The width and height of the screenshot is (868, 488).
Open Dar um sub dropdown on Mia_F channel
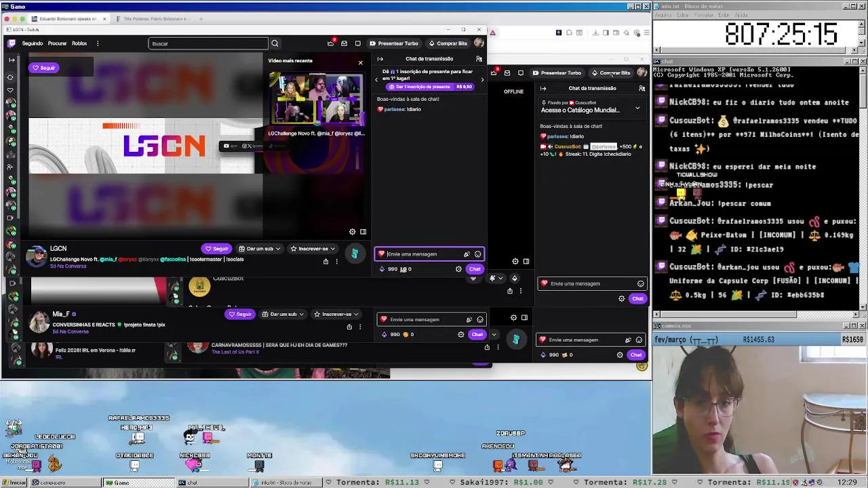[283, 314]
